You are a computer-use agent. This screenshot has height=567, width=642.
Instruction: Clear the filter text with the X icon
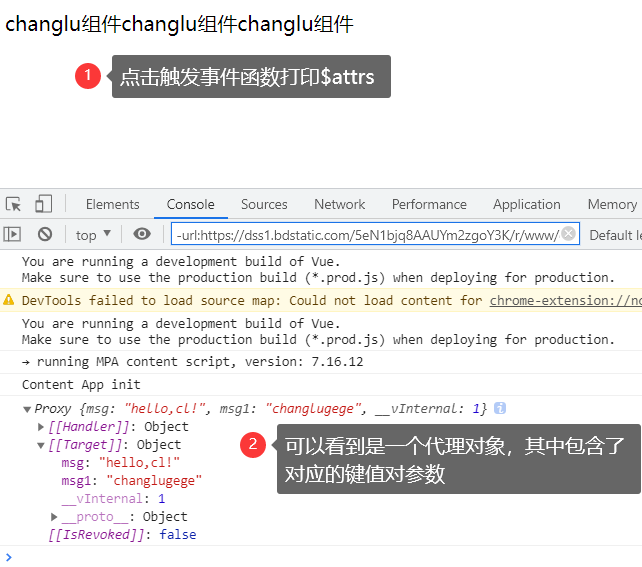click(x=568, y=233)
